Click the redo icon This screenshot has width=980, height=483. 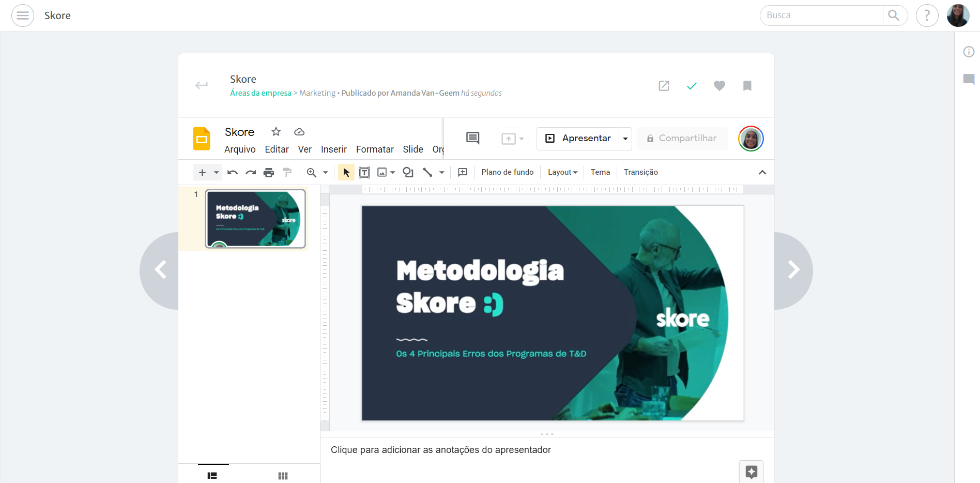coord(251,172)
